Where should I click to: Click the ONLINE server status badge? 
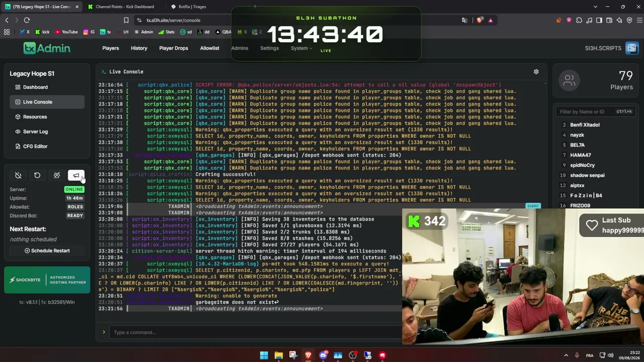pyautogui.click(x=74, y=190)
